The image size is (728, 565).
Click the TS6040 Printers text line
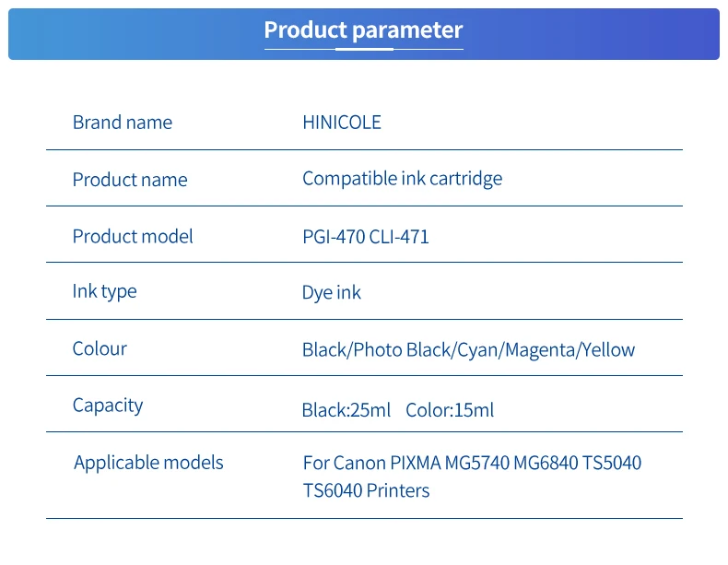click(x=367, y=490)
